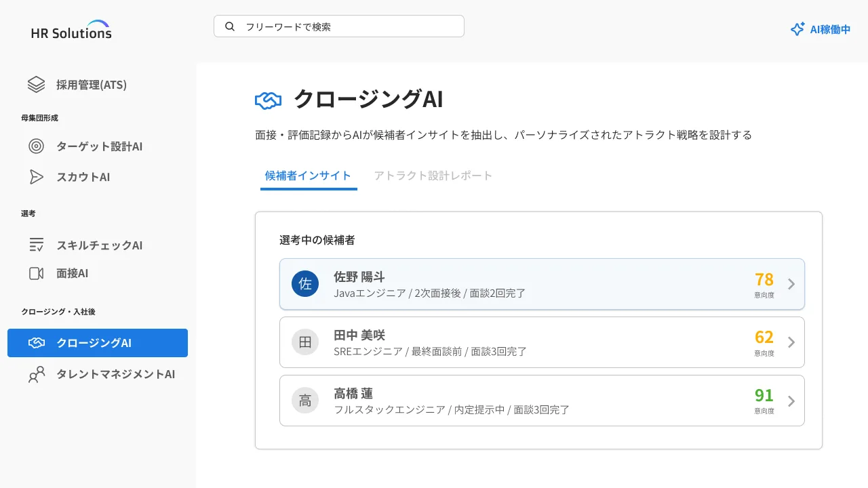Image resolution: width=868 pixels, height=488 pixels.
Task: Click the 面接AI video camera icon
Action: point(36,273)
